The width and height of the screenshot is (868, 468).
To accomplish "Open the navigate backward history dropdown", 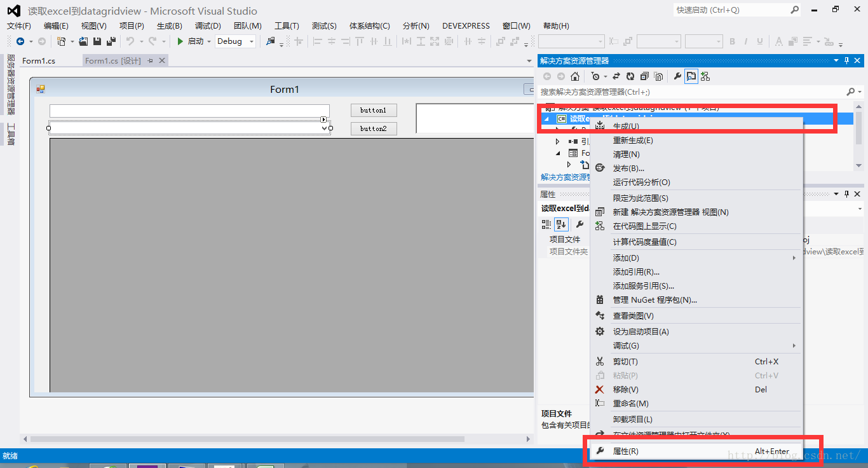I will click(31, 41).
